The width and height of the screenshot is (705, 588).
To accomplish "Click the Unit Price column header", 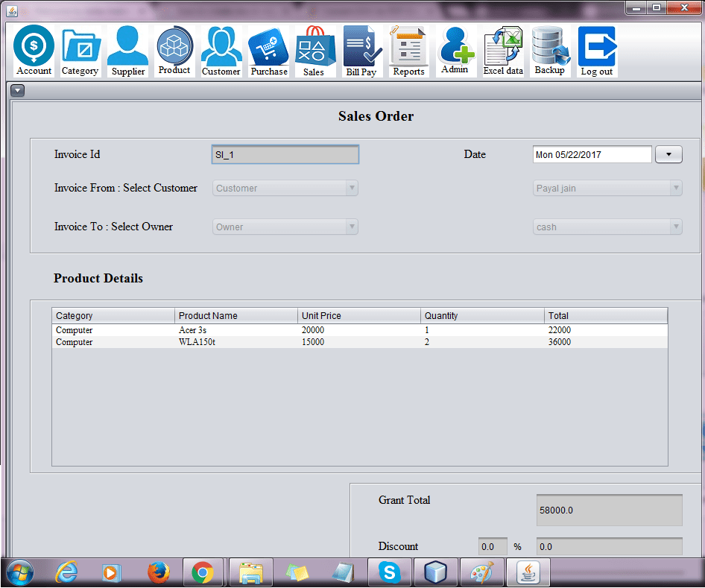I will point(358,315).
